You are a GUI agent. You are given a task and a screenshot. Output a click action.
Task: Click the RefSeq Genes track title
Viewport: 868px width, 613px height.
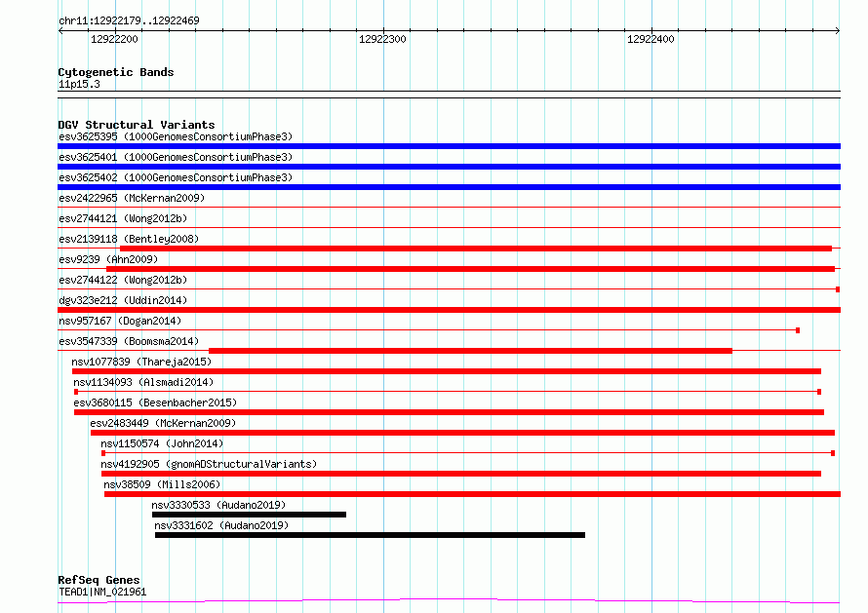[x=99, y=580]
